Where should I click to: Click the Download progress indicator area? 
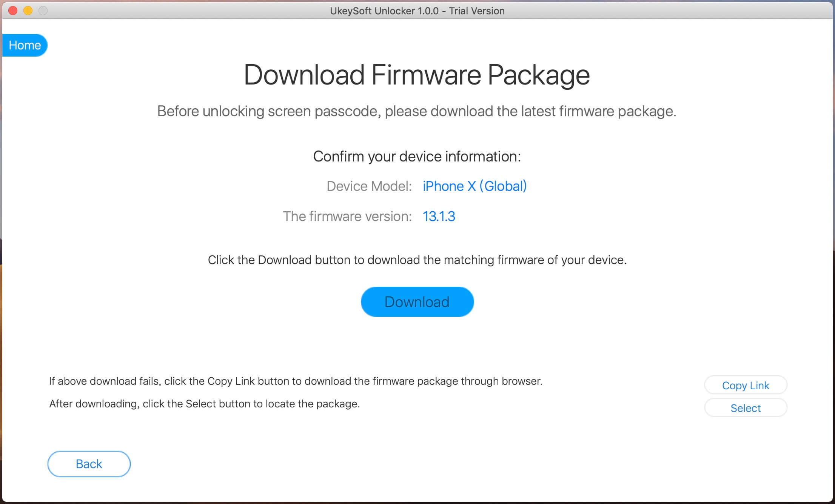coord(417,301)
